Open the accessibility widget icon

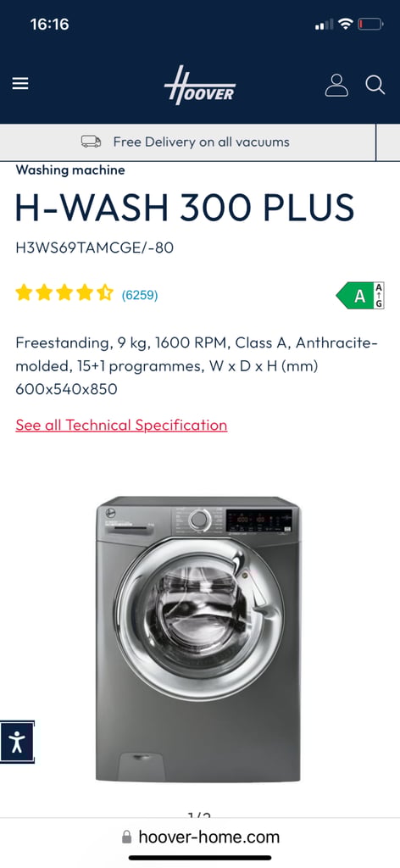coord(17,742)
